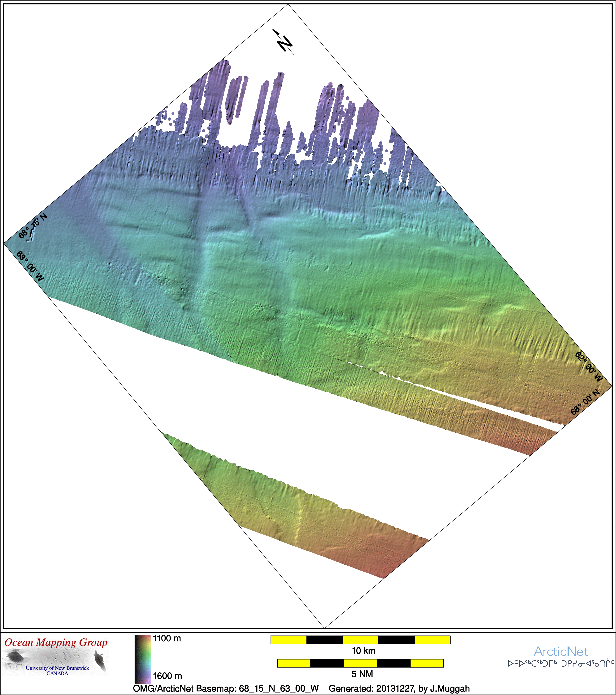Screen dimensions: 616x695
Task: Click the 10 km scale bar
Action: [x=360, y=640]
